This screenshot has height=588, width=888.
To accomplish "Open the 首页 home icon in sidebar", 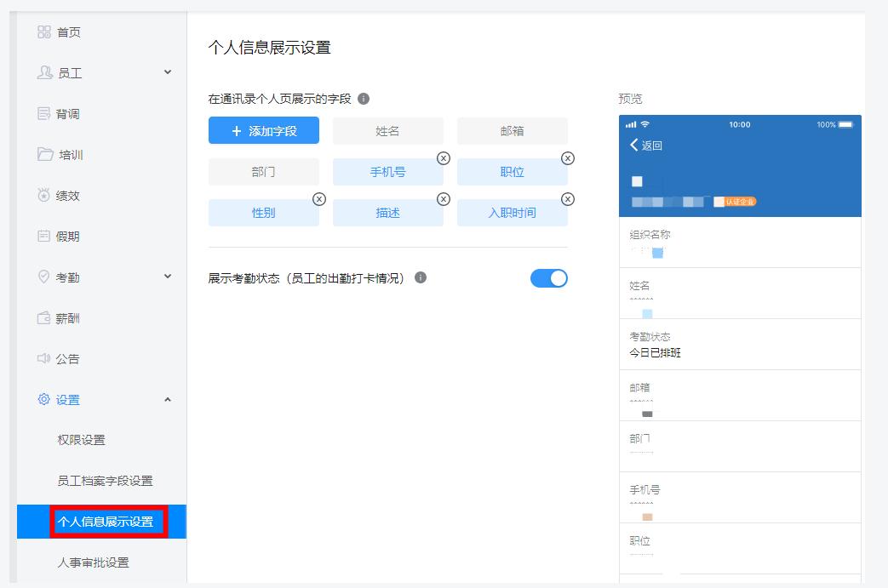I will coord(47,32).
